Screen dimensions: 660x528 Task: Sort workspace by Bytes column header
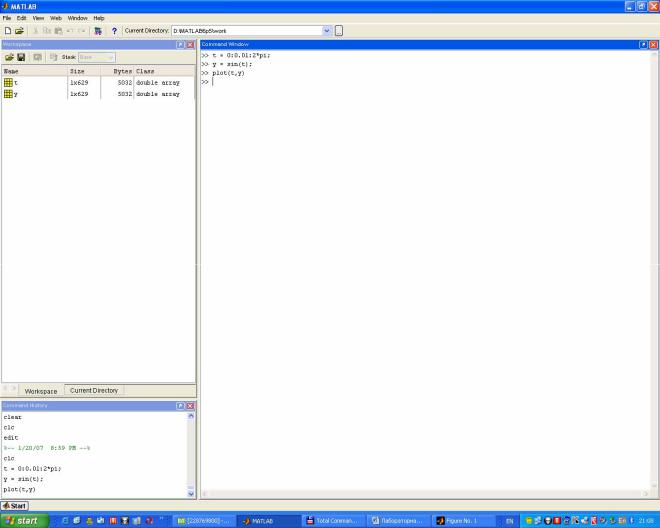[117, 71]
